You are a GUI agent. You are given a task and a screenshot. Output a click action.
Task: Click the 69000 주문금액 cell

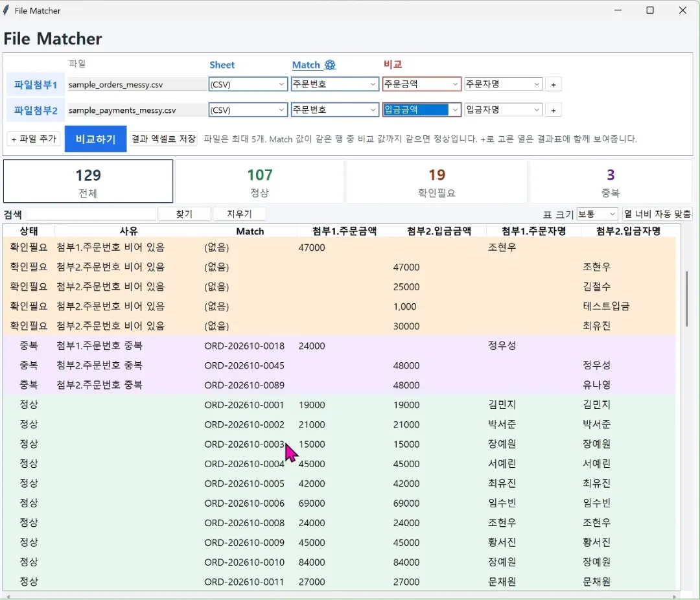(x=312, y=503)
